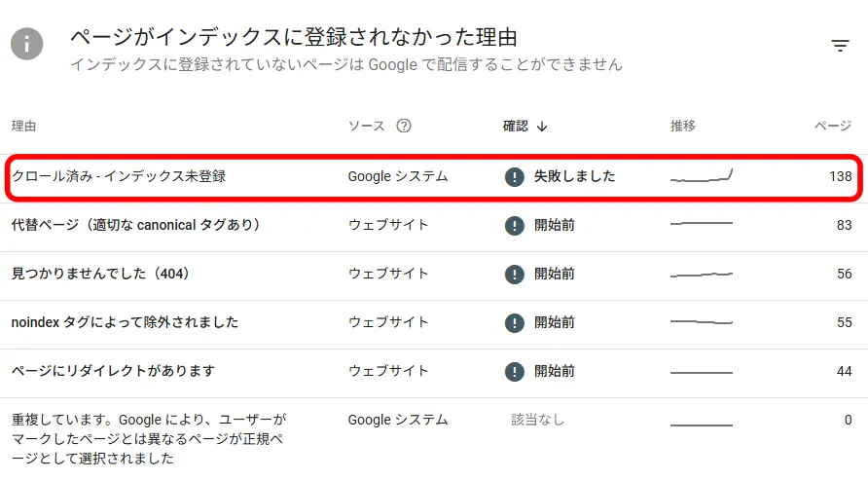Viewport: 868px width, 480px height.
Task: Open the filter rows icon
Action: click(x=840, y=46)
